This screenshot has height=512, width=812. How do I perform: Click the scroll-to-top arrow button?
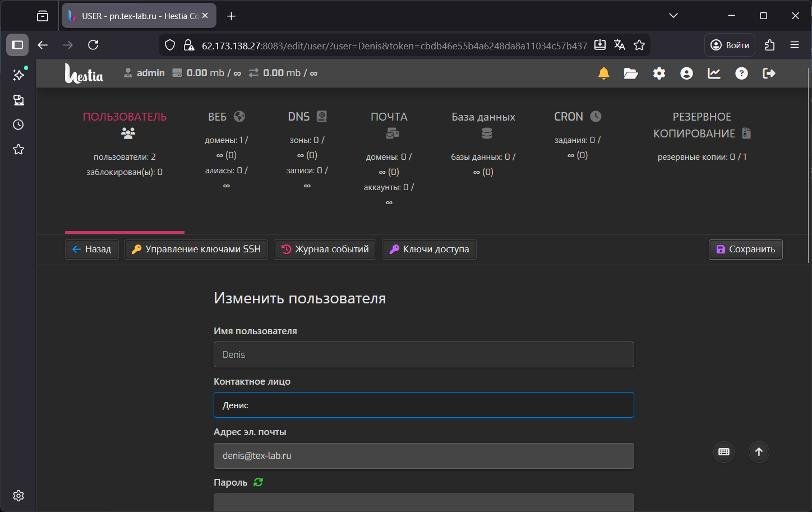pos(759,452)
